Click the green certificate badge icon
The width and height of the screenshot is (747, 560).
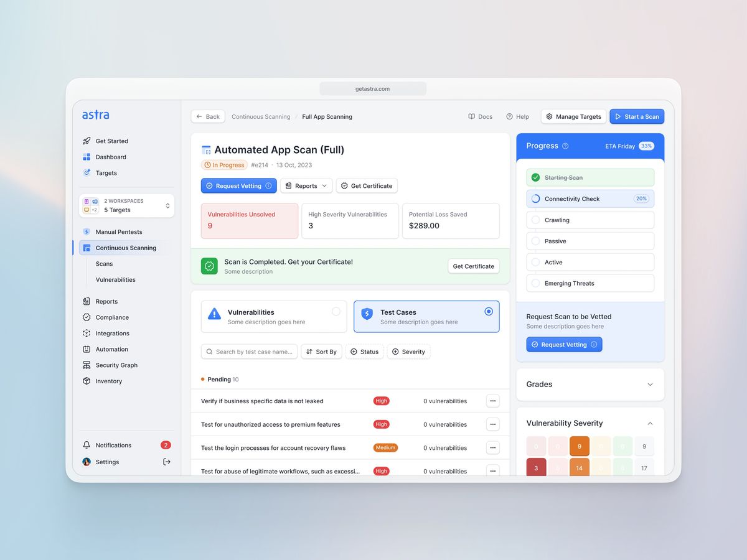(x=210, y=266)
